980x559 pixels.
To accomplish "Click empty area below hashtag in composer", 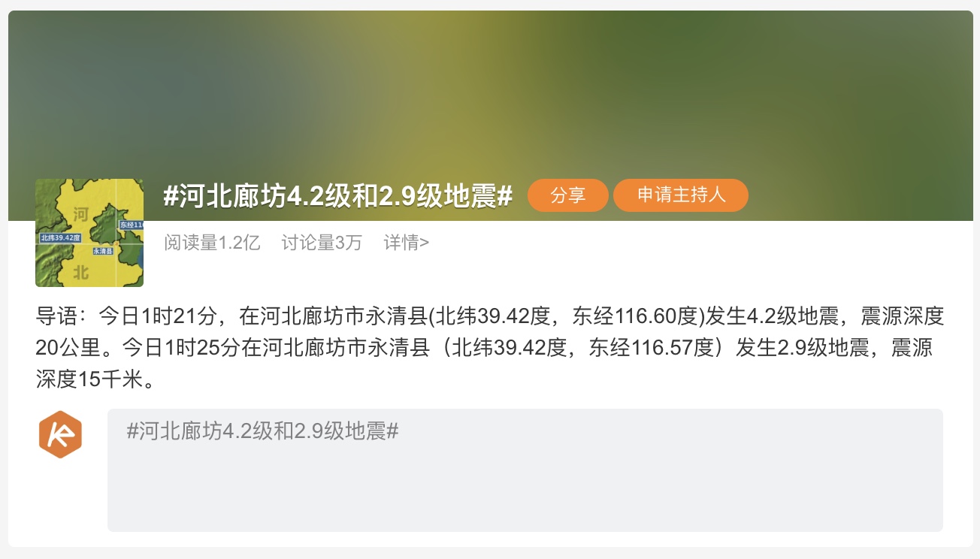I will (525, 488).
